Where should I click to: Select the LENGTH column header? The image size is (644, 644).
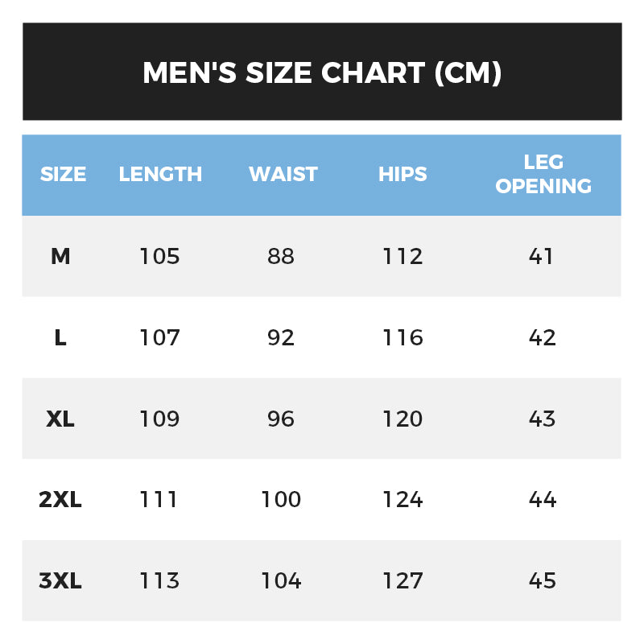160,174
